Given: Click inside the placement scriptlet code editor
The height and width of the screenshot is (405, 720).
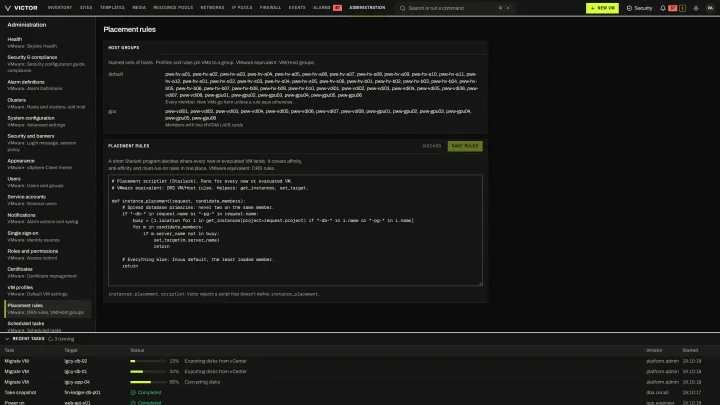Looking at the screenshot, I should point(295,230).
